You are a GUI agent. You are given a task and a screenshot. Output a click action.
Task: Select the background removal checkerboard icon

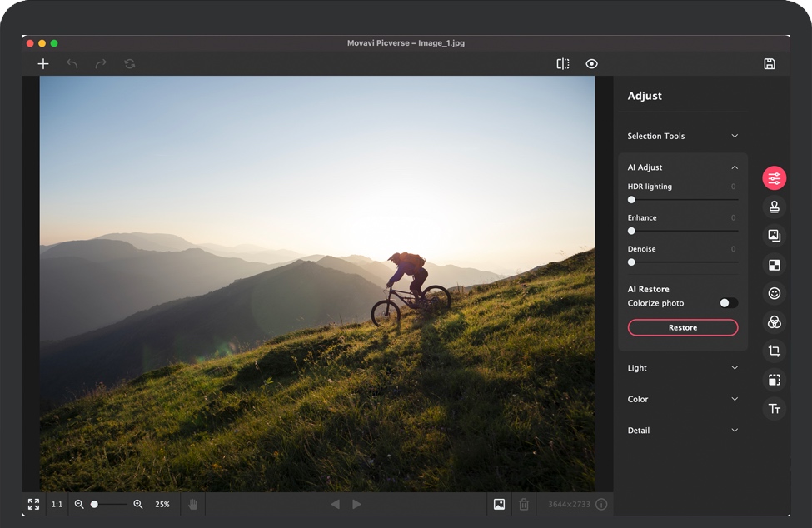point(775,265)
